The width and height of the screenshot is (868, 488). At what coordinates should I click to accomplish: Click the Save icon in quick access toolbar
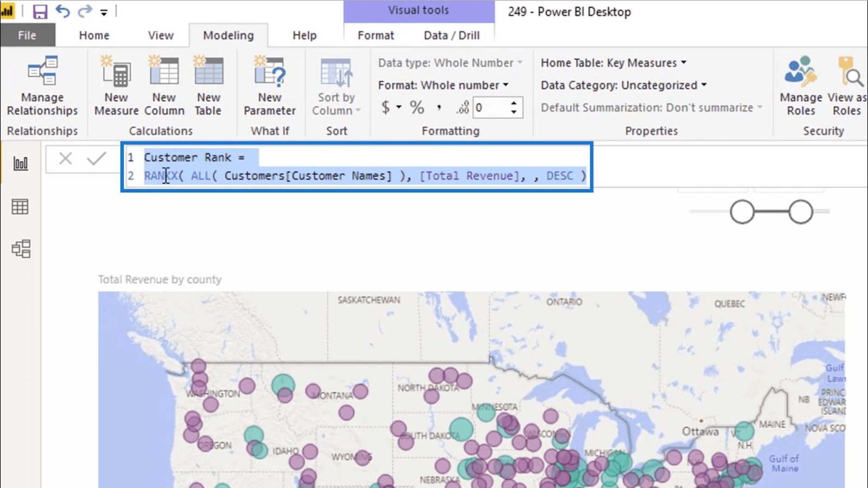(40, 11)
